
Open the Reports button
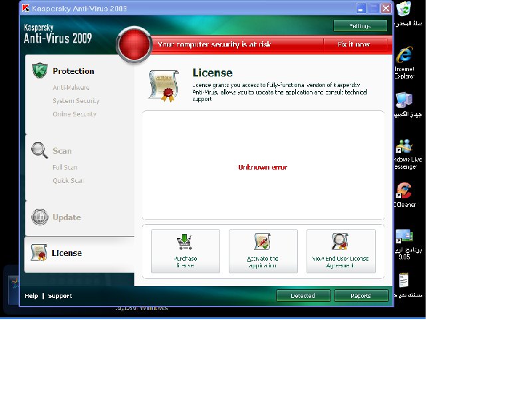(x=361, y=295)
